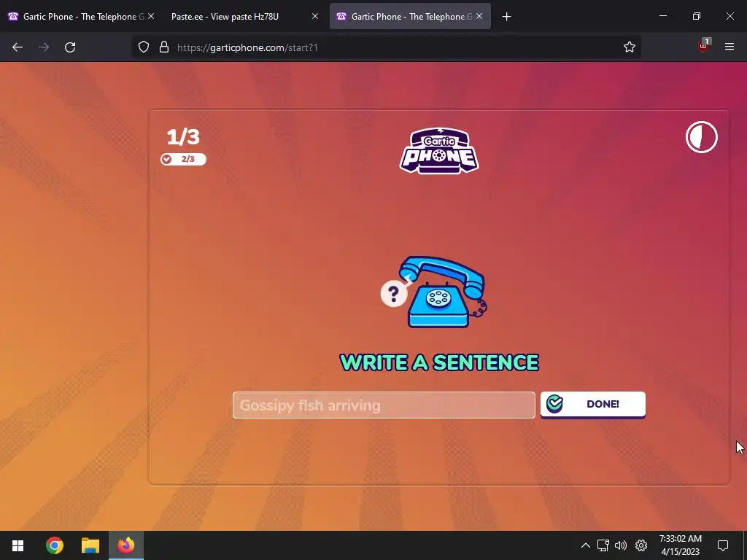The height and width of the screenshot is (560, 747).
Task: Click the 1/3 round counter
Action: 183,137
